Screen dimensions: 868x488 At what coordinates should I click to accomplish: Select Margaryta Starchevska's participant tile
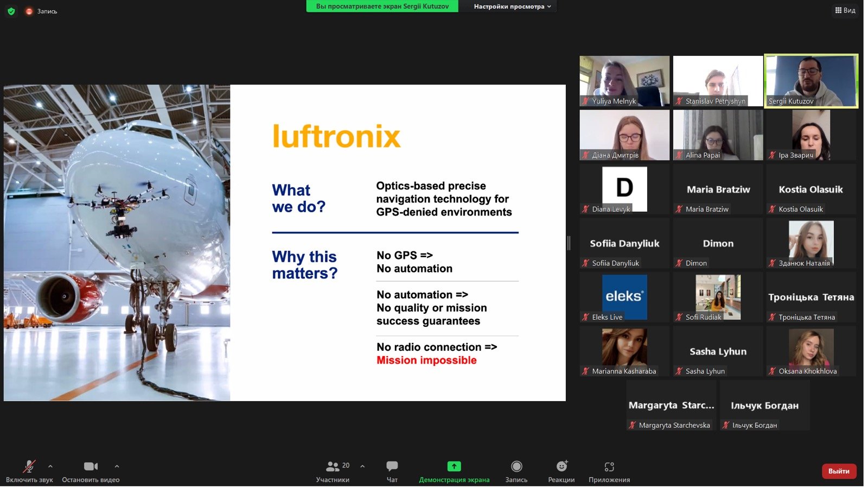pyautogui.click(x=671, y=405)
